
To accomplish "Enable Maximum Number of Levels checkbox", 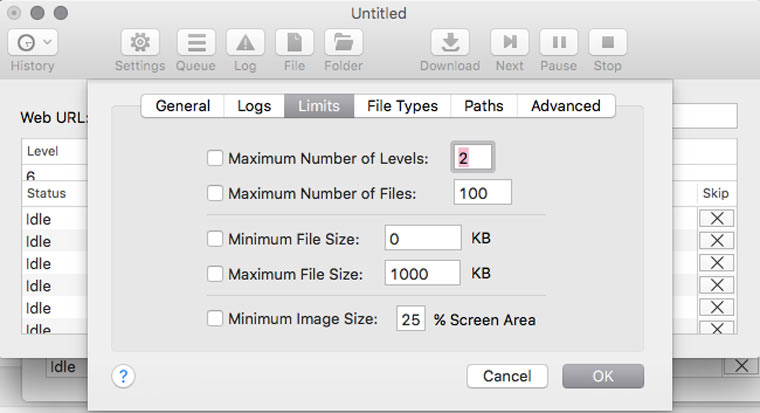I will [x=215, y=158].
